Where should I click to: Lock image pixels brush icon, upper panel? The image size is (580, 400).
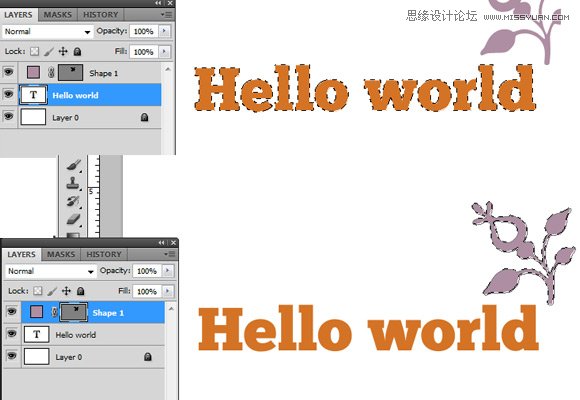(49, 51)
